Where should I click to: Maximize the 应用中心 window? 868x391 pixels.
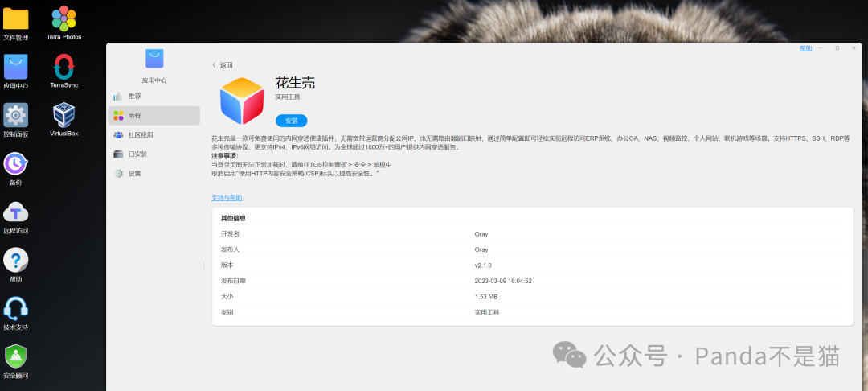[x=837, y=48]
